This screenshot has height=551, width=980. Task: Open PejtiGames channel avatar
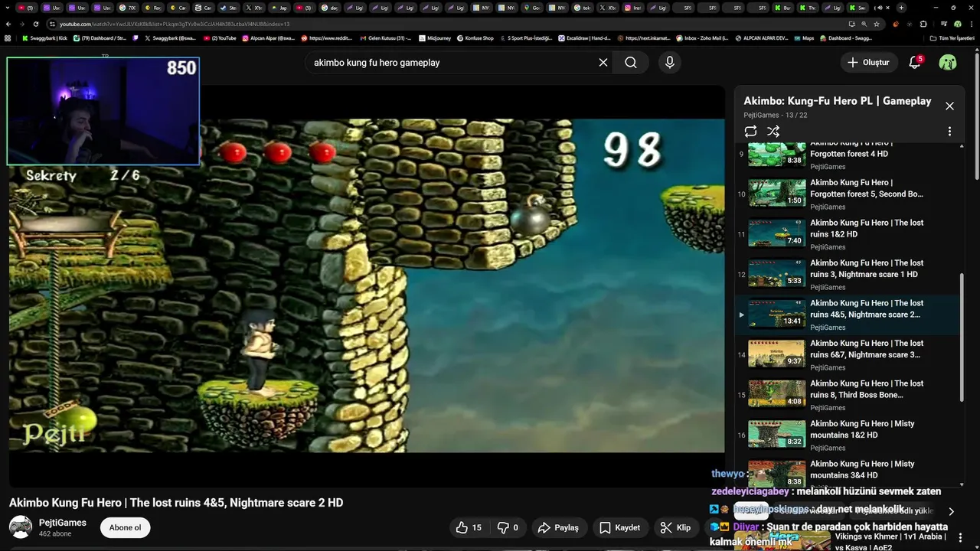coord(21,527)
